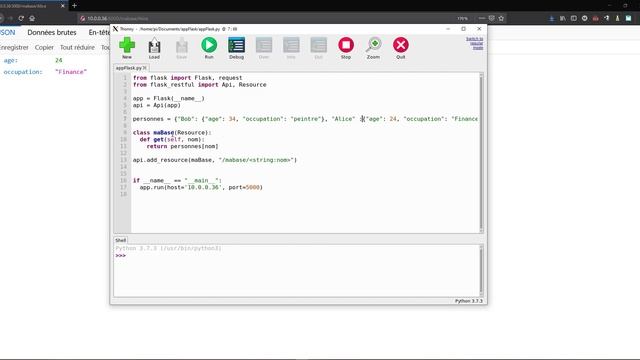Click the Firefox home icon
The height and width of the screenshot is (360, 640).
pyautogui.click(x=32, y=18)
